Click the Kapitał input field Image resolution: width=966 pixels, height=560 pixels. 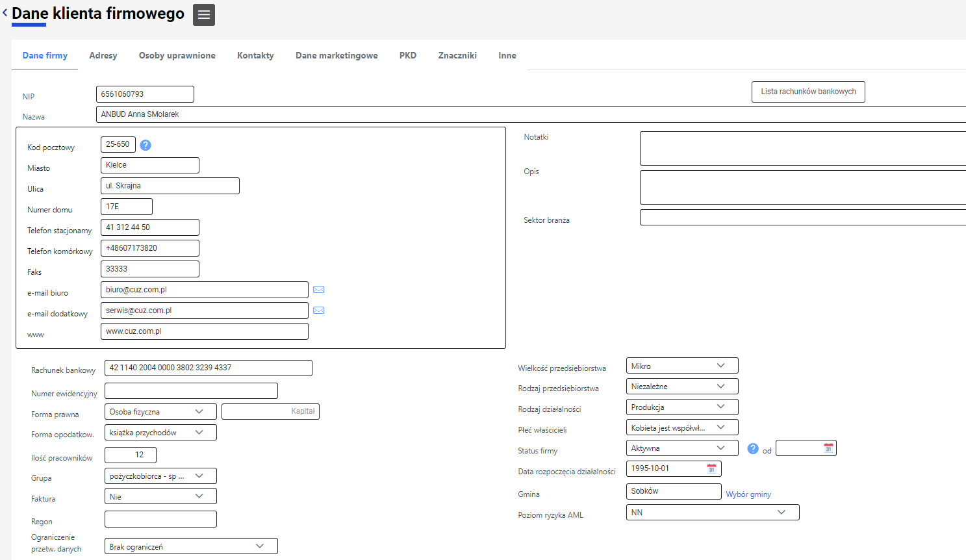[270, 411]
